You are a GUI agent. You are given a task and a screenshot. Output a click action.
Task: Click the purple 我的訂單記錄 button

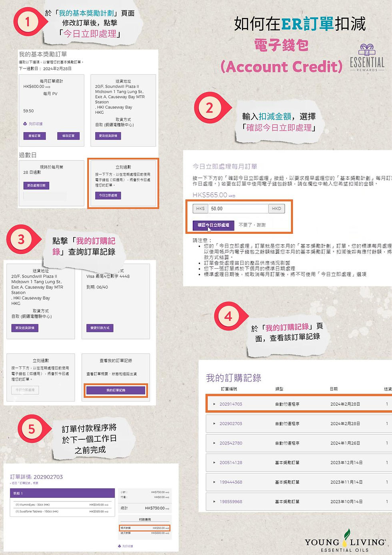click(116, 390)
